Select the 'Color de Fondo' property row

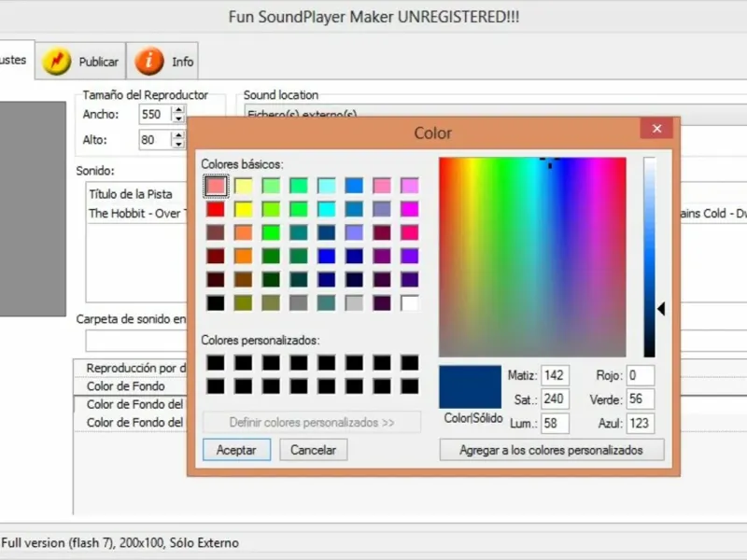131,386
